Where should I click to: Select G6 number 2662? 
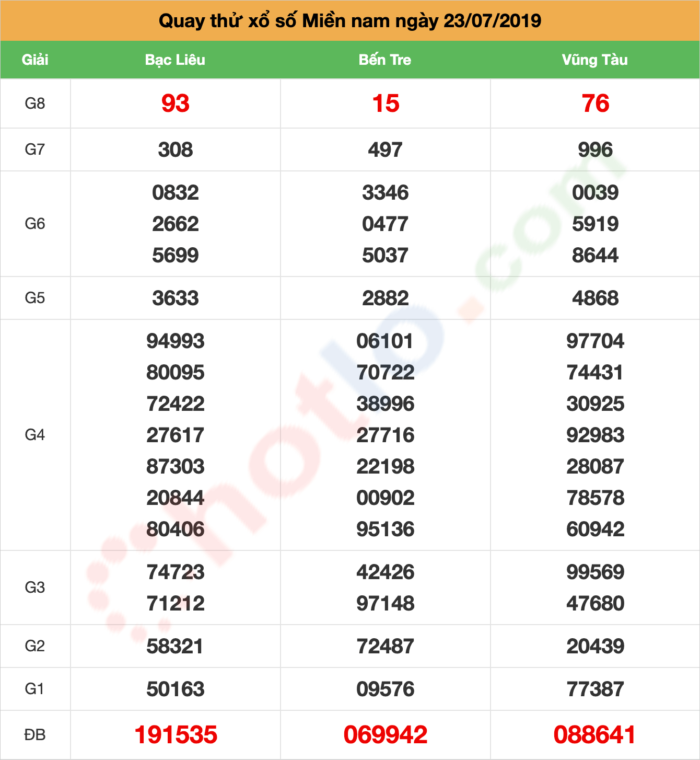click(176, 224)
